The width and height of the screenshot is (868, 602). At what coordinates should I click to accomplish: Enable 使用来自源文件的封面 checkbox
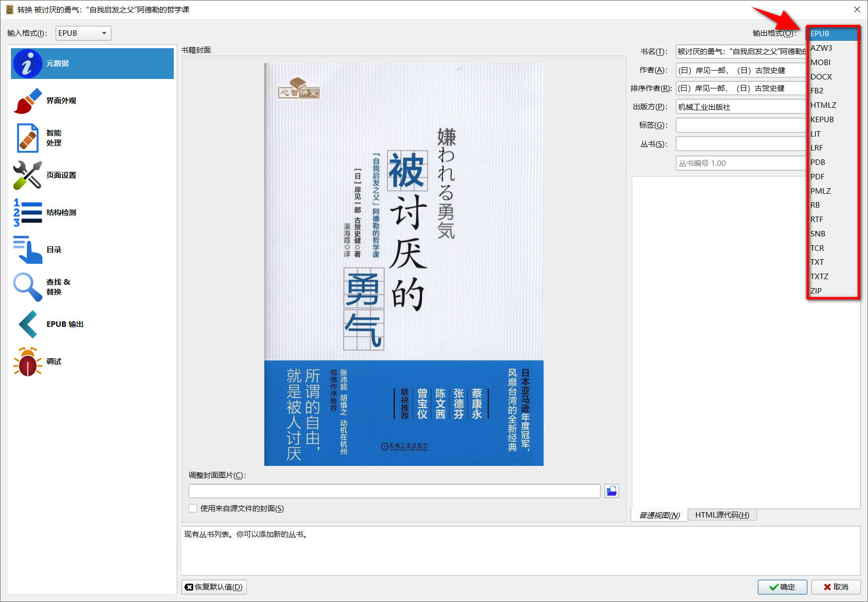193,508
